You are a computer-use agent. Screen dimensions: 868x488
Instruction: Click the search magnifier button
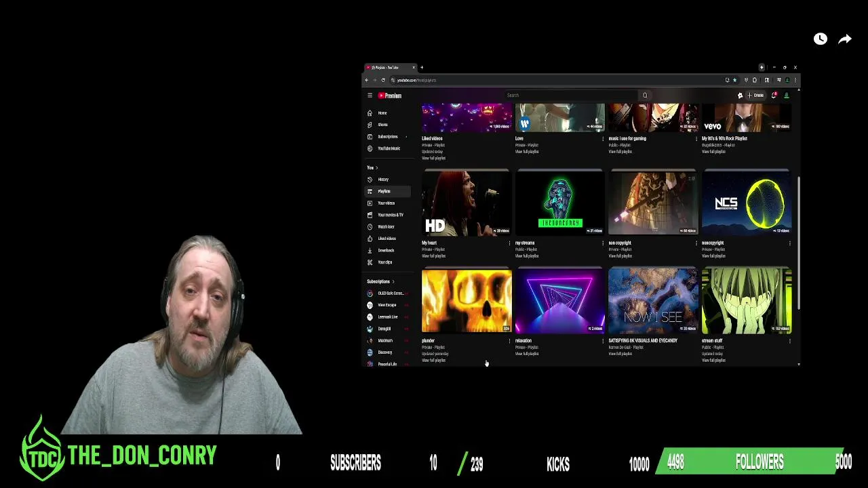(645, 96)
